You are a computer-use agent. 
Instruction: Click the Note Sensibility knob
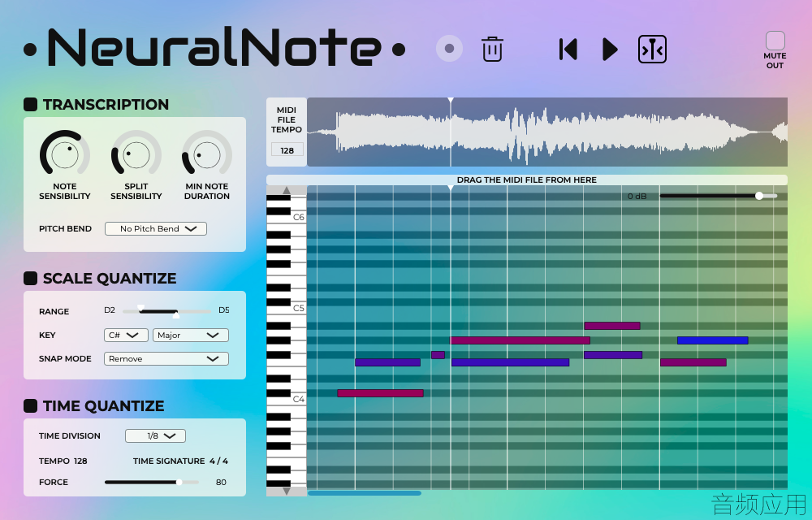(65, 154)
